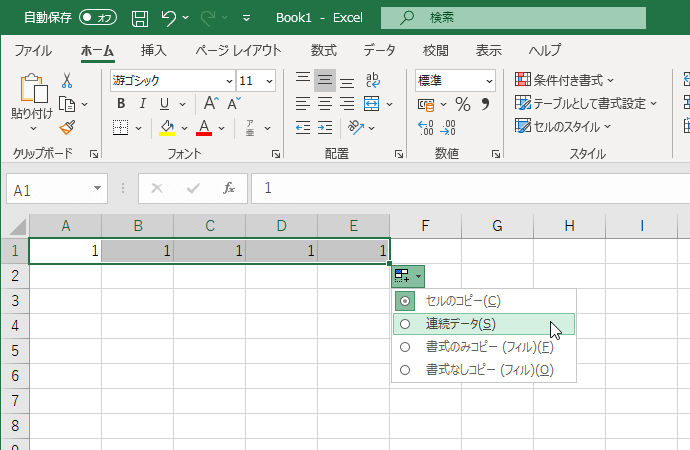Toggle bold formatting
The height and width of the screenshot is (450, 690).
coord(120,103)
